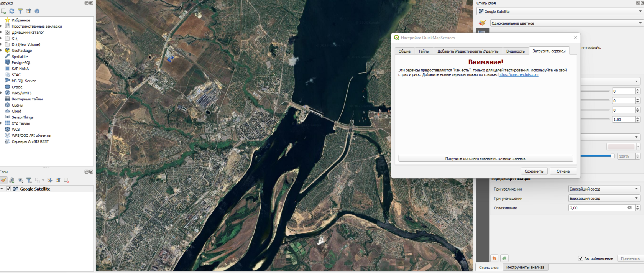
Task: Click Получить дополнительные источники данных button
Action: pyautogui.click(x=485, y=158)
